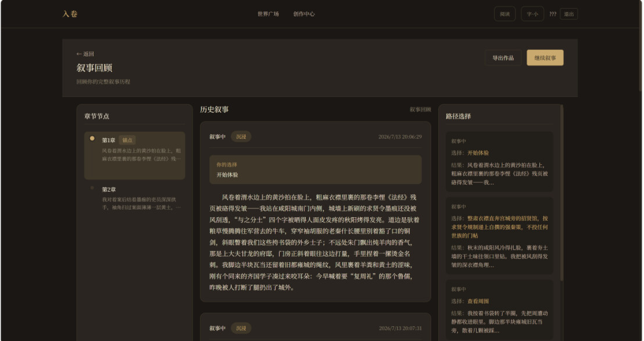Click the result text 我按着书袋转了半圈

(499, 322)
